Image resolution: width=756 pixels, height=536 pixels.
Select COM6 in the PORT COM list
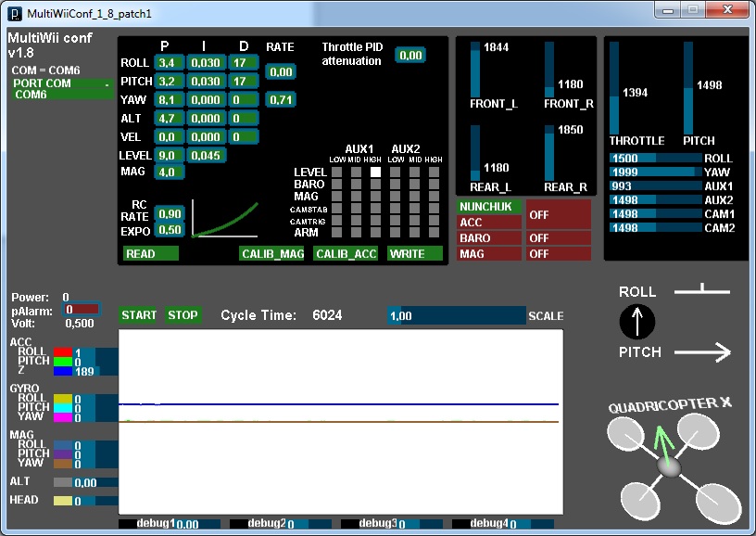(x=31, y=95)
